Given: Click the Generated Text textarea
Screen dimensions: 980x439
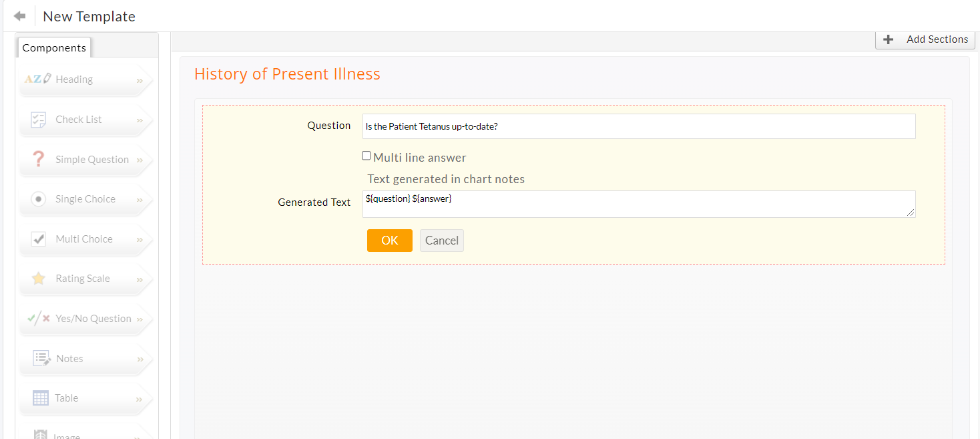Looking at the screenshot, I should [638, 204].
